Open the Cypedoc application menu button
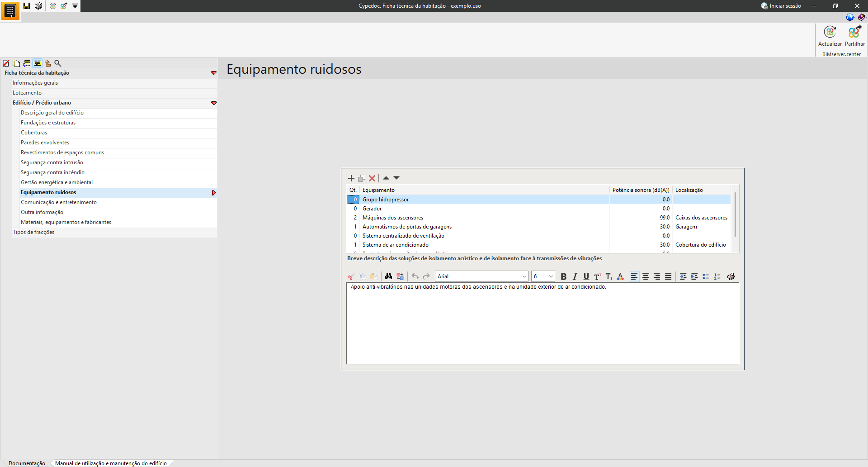Viewport: 868px width, 467px height. pos(10,10)
